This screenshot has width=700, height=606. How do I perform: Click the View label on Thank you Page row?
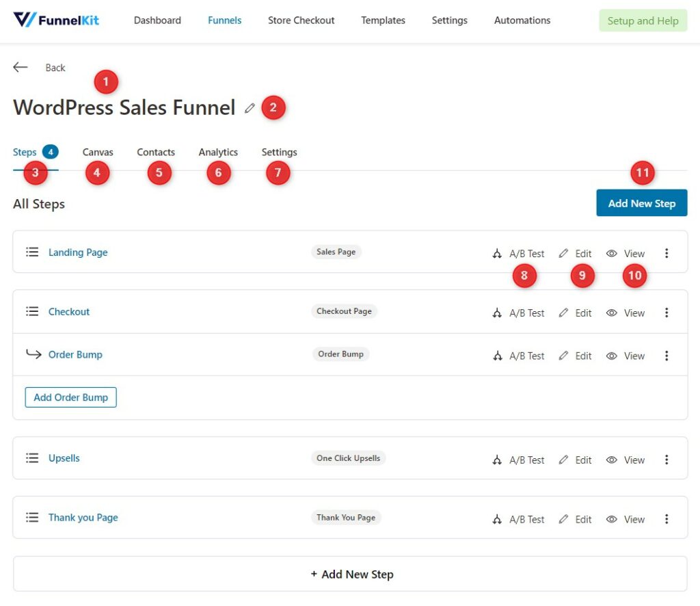[x=634, y=519]
